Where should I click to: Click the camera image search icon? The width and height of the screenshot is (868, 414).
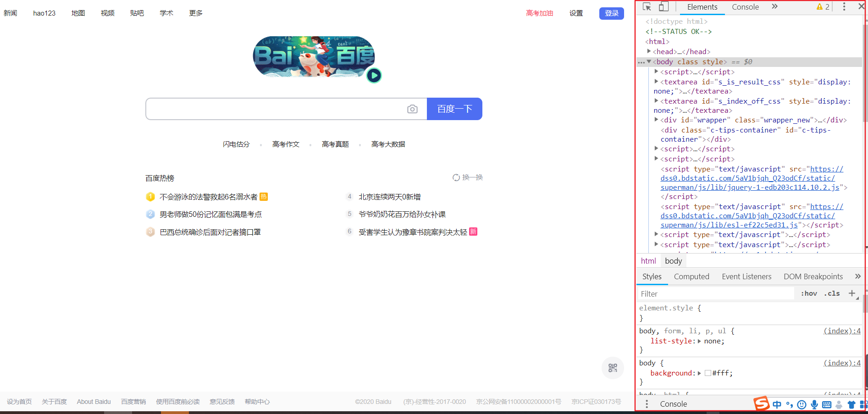[412, 109]
